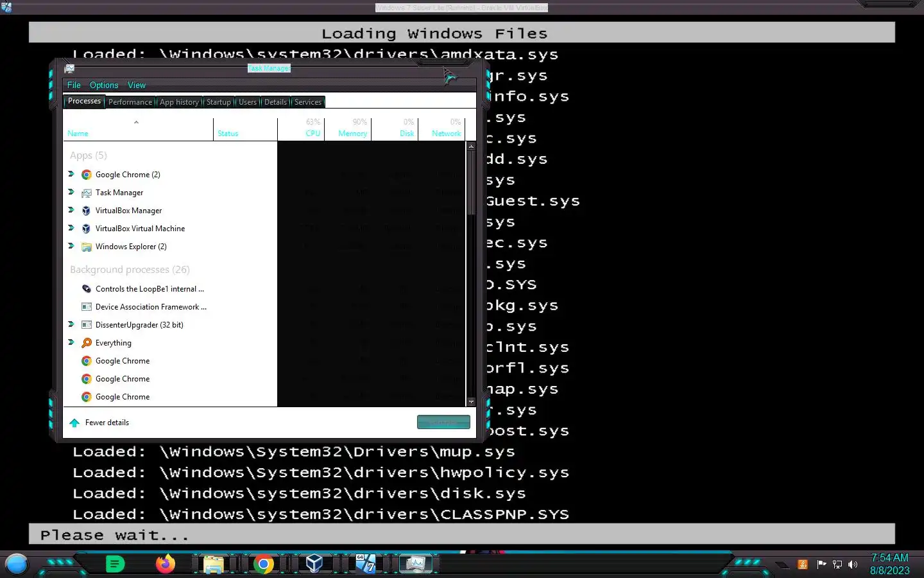Expand the Windows Explorer (2) group

[71, 246]
